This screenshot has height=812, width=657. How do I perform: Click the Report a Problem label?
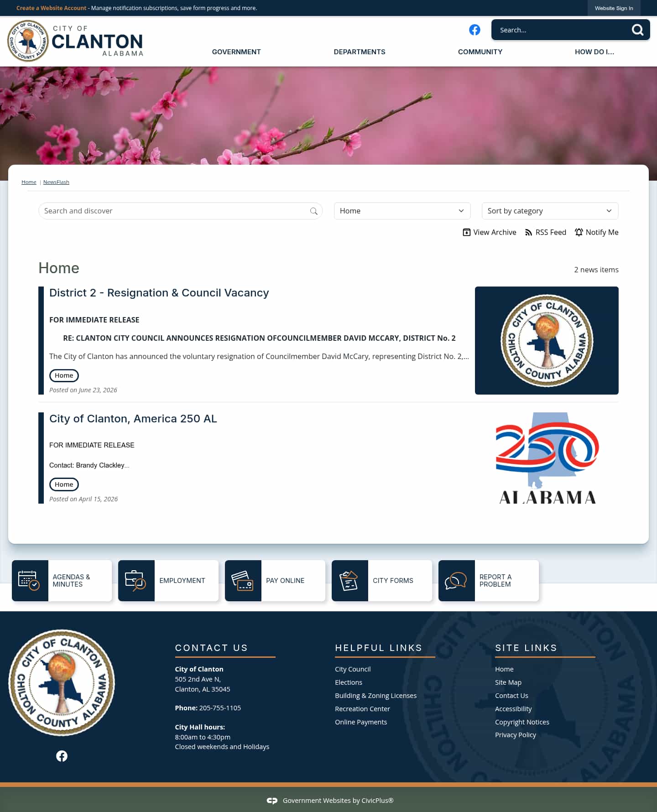(495, 580)
